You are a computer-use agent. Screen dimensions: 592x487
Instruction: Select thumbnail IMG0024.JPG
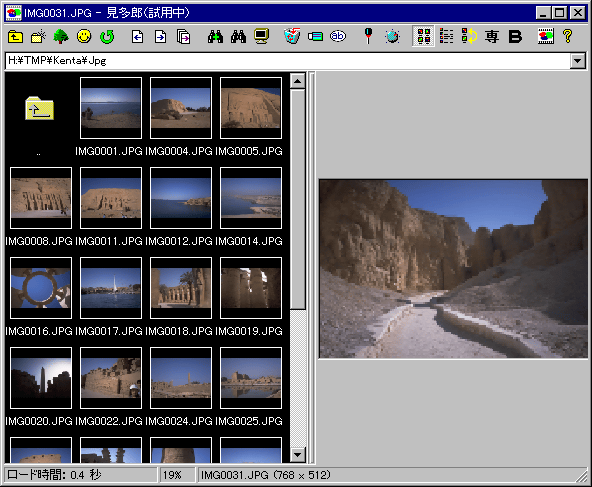point(181,378)
